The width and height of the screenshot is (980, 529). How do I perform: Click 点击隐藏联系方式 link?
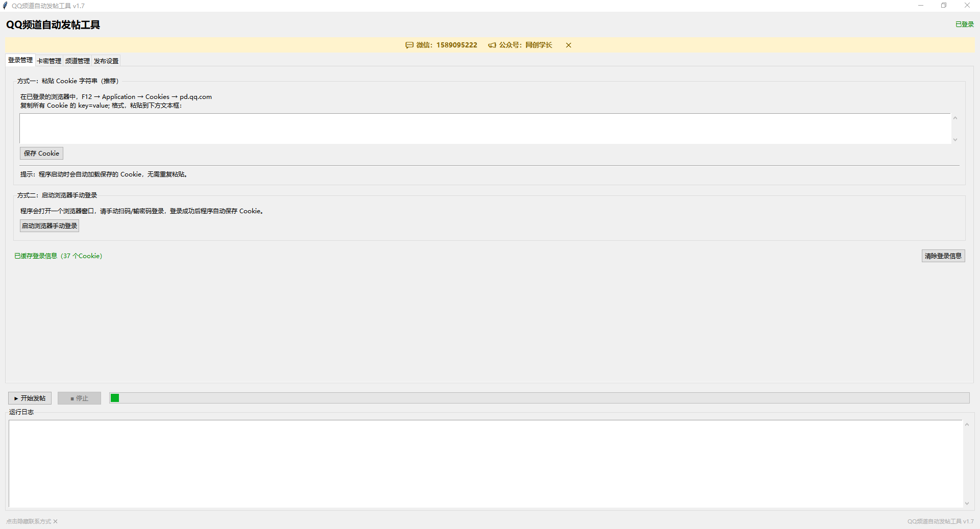pyautogui.click(x=32, y=521)
